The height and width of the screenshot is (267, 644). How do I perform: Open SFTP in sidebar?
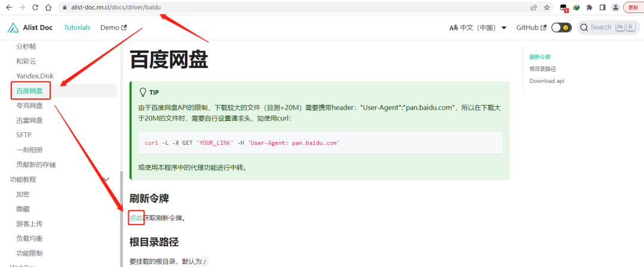pos(24,135)
